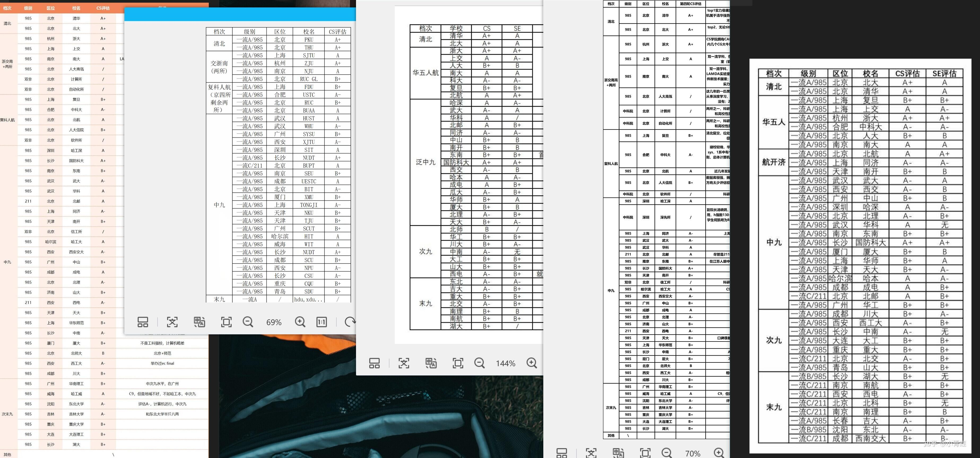
Task: Click '西南交大' cell in rightmost table
Action: click(x=870, y=438)
